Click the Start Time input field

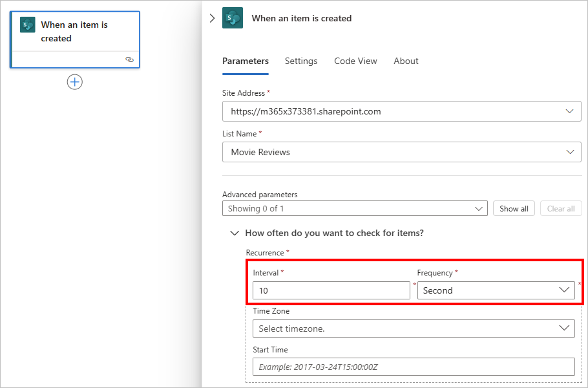point(414,367)
